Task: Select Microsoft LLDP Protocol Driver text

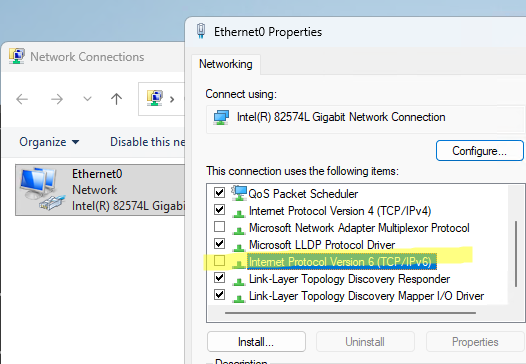Action: (322, 245)
